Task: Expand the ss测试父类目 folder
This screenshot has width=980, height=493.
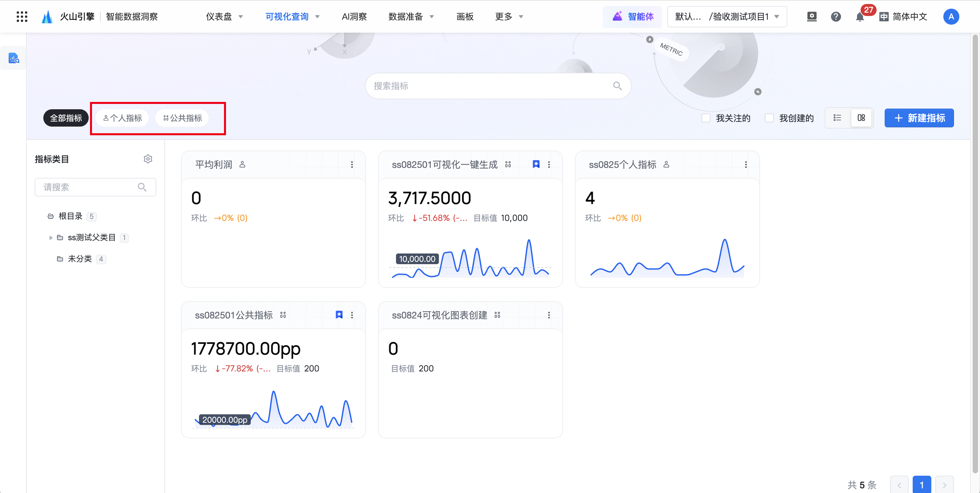Action: coord(51,238)
